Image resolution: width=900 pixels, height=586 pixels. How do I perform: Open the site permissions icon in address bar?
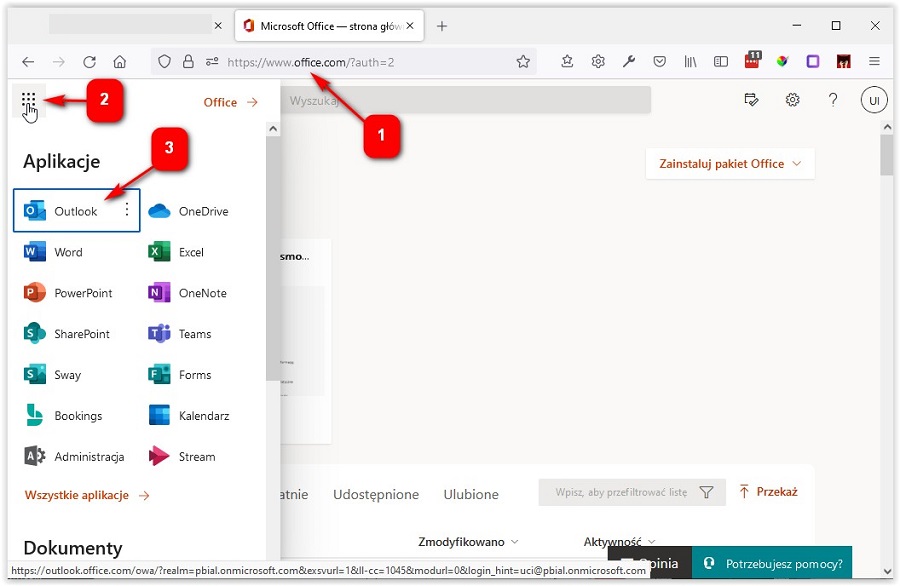coord(212,61)
